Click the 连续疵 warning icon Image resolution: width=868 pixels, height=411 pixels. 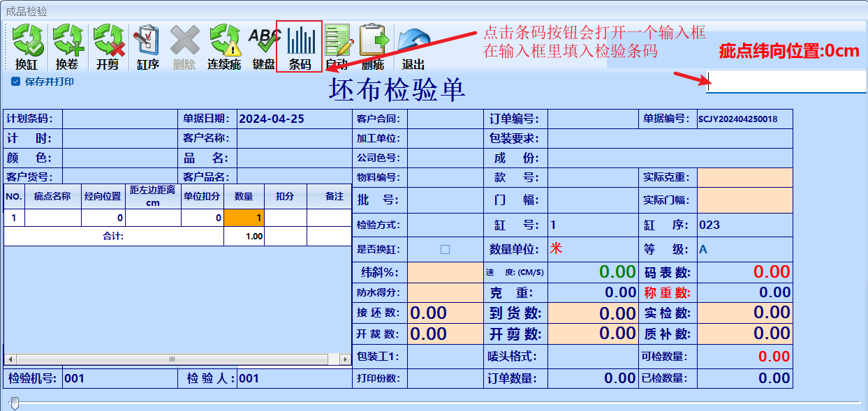pos(224,41)
